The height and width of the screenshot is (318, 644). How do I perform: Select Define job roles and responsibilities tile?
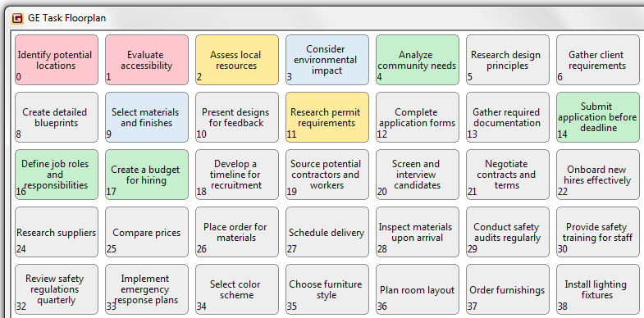click(57, 175)
